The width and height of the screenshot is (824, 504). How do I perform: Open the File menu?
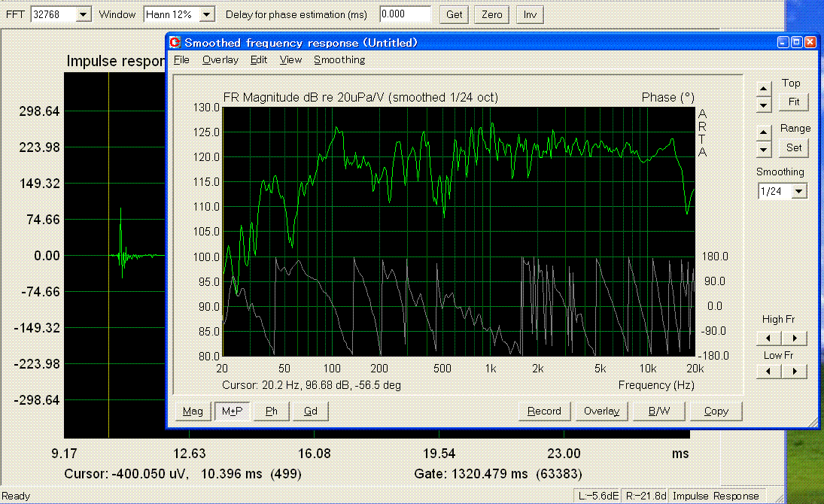[181, 60]
